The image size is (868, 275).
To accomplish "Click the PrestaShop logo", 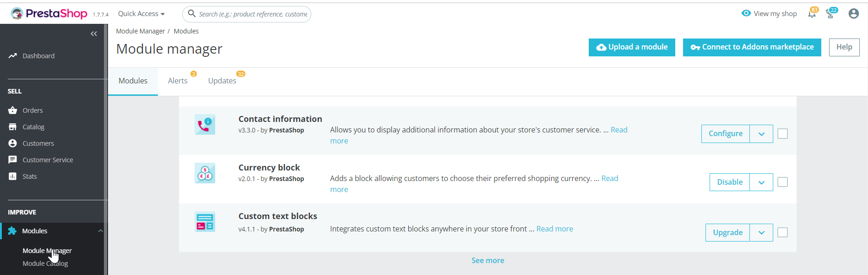I will (49, 14).
